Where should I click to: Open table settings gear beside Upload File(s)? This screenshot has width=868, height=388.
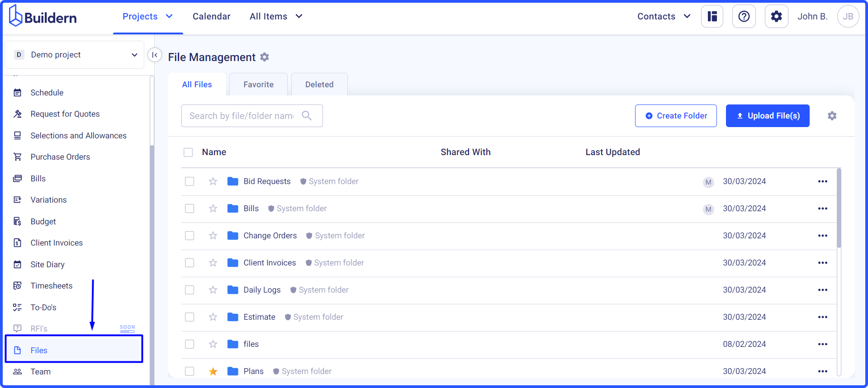832,116
